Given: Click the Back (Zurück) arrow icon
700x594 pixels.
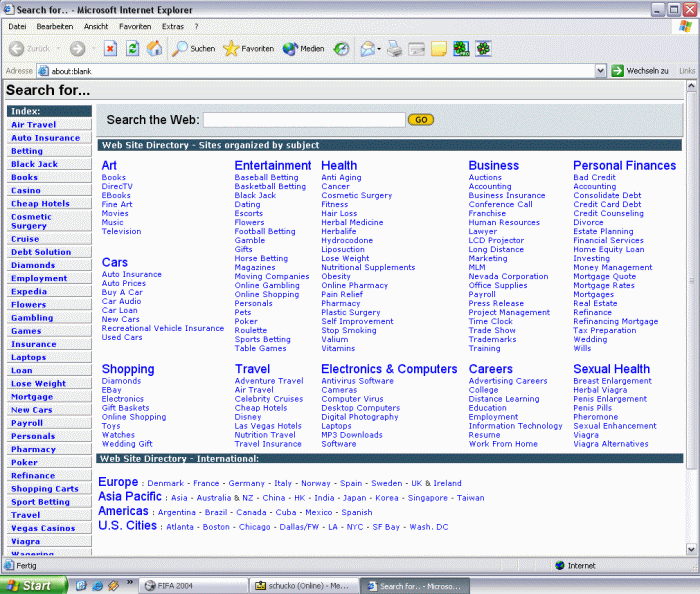Looking at the screenshot, I should 17,49.
